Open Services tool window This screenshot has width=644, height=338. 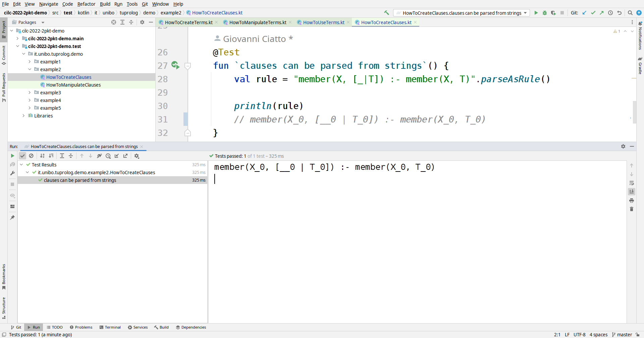(138, 327)
